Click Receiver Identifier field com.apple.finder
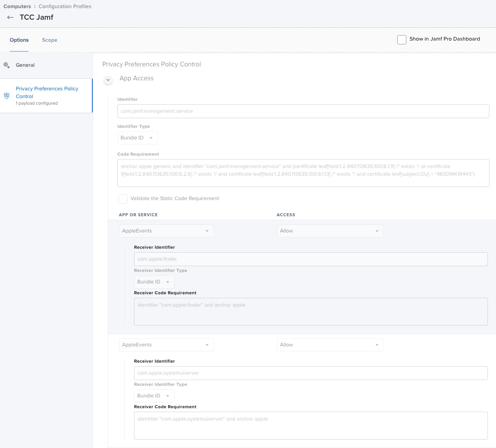Image resolution: width=496 pixels, height=448 pixels. pyautogui.click(x=311, y=259)
